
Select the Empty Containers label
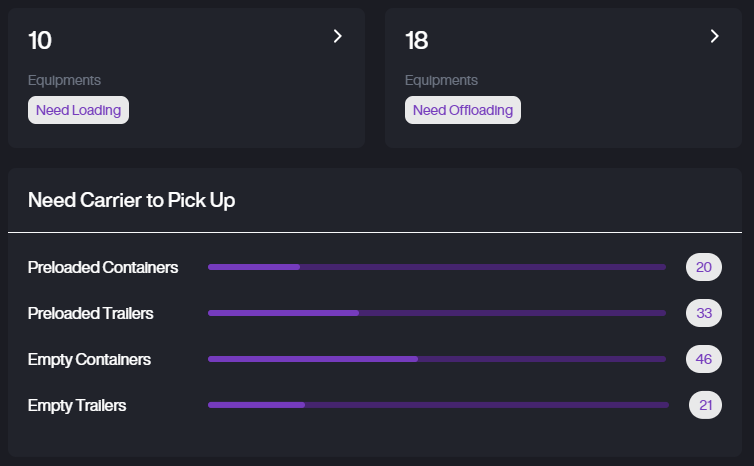tap(89, 359)
